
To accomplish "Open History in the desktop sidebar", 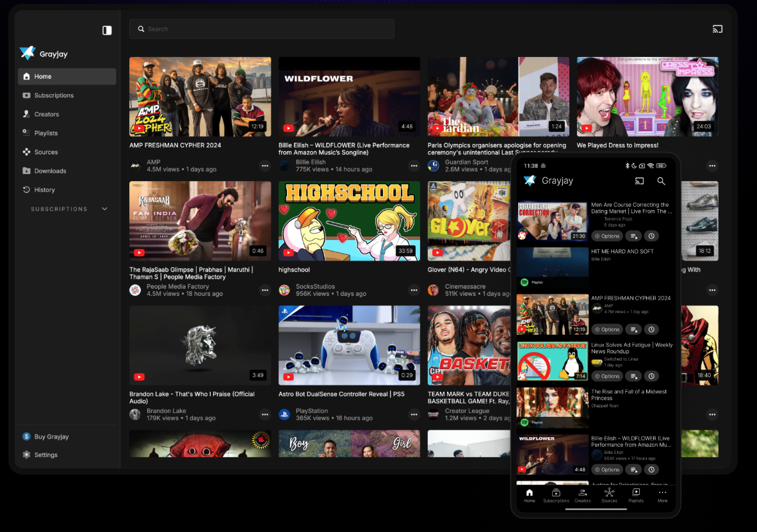I will [x=67, y=189].
